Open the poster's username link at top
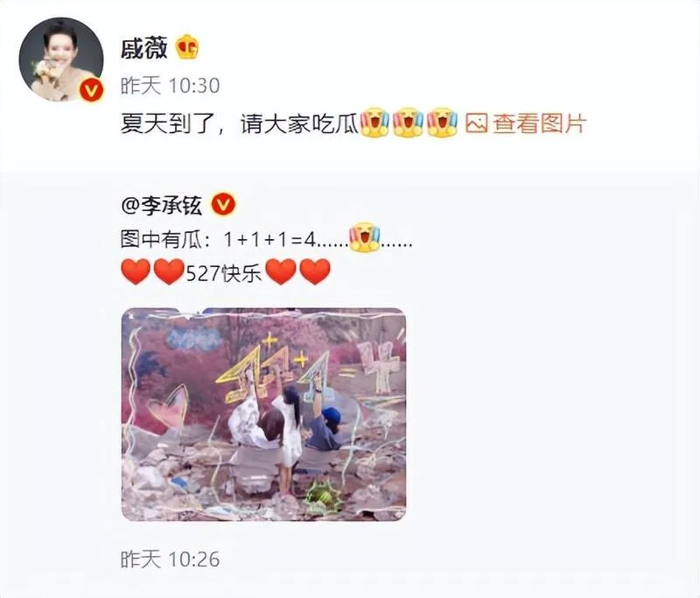 [143, 47]
